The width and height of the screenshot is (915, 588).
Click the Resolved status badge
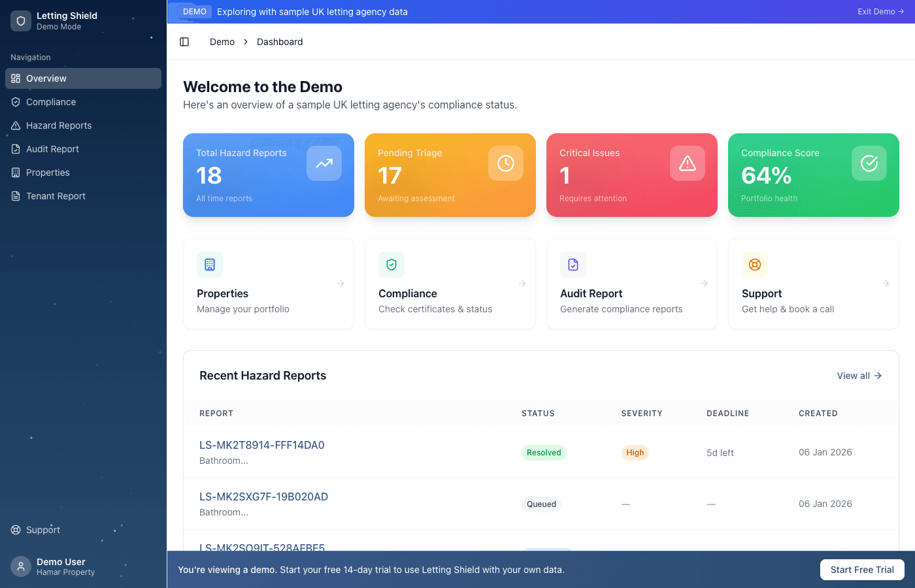(x=544, y=452)
